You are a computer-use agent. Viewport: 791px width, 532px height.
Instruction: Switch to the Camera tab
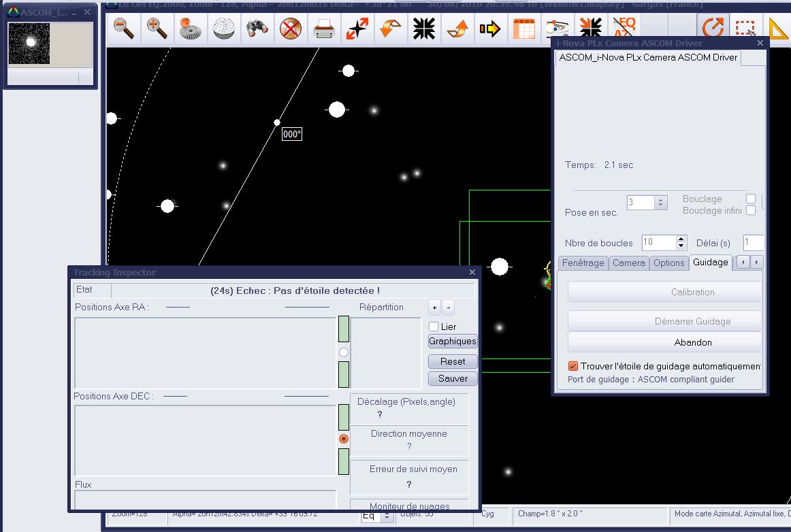pos(628,263)
